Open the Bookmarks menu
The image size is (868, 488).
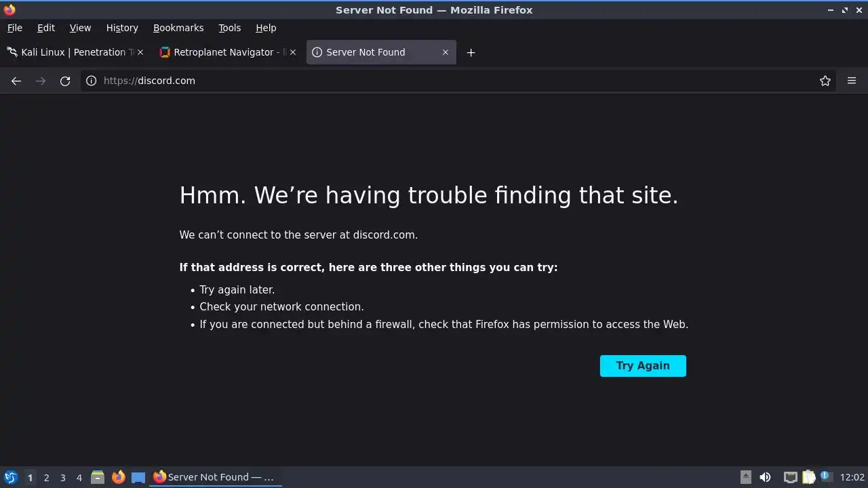pos(178,28)
